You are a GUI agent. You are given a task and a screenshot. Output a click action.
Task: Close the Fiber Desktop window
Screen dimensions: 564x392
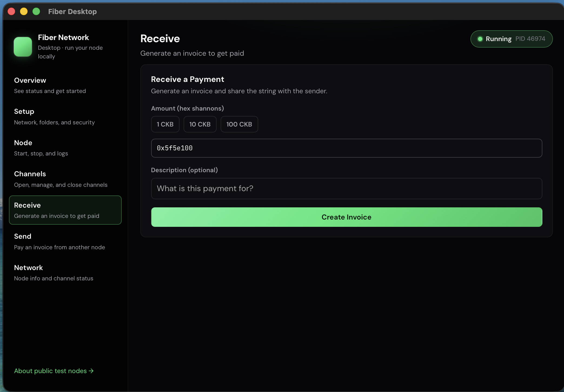click(x=11, y=11)
